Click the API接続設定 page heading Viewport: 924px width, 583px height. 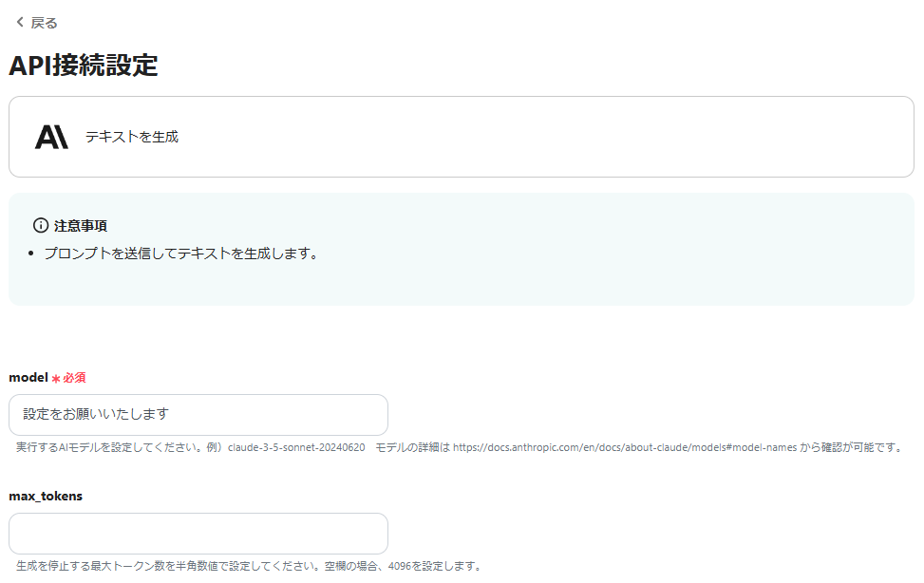pos(84,66)
